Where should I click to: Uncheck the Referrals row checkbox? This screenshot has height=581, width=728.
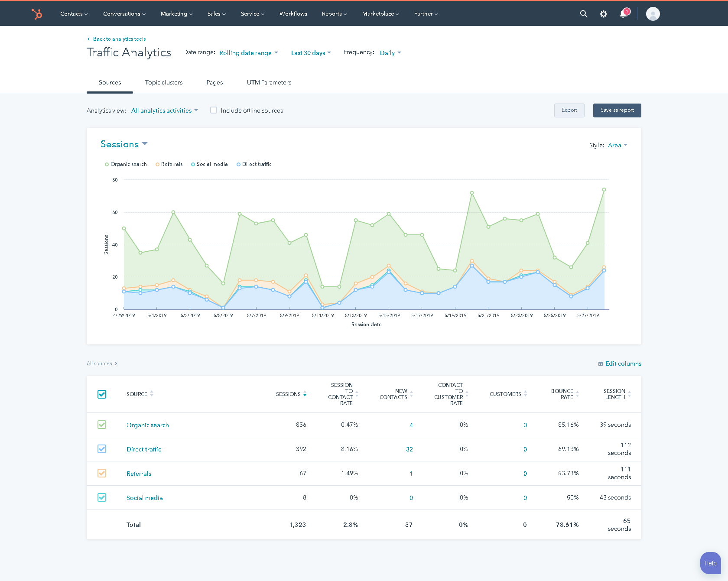coord(102,473)
